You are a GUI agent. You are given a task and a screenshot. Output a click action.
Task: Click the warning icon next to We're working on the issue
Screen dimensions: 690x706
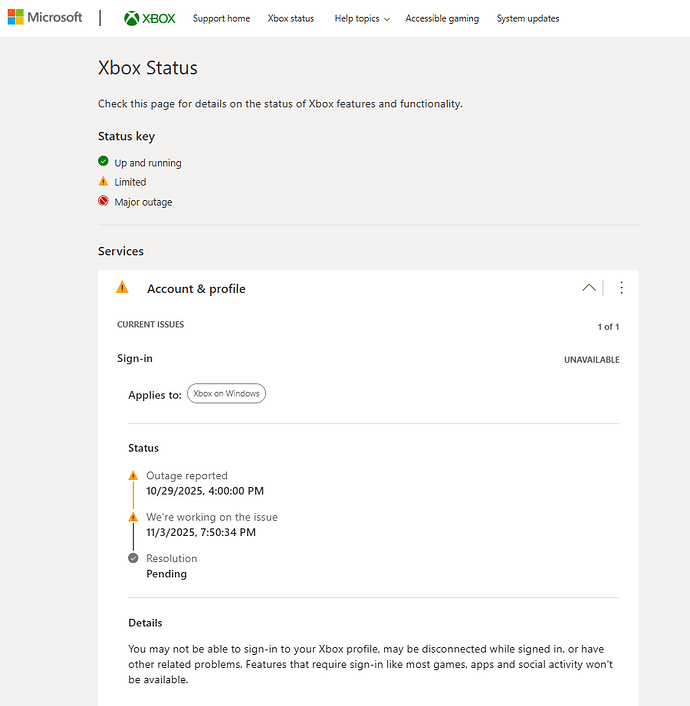point(133,517)
